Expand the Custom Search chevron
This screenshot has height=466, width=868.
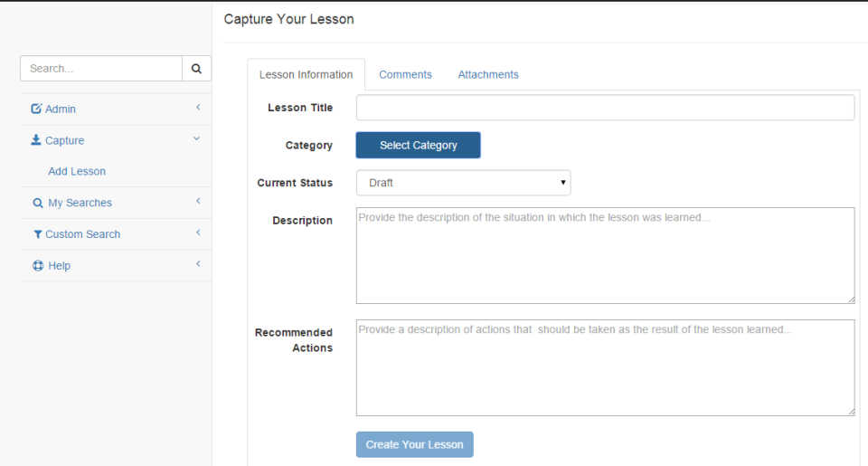(197, 233)
